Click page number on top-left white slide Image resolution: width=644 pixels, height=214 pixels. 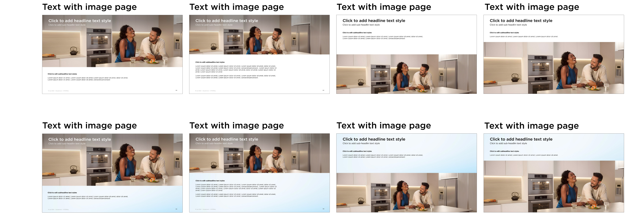pos(176,90)
